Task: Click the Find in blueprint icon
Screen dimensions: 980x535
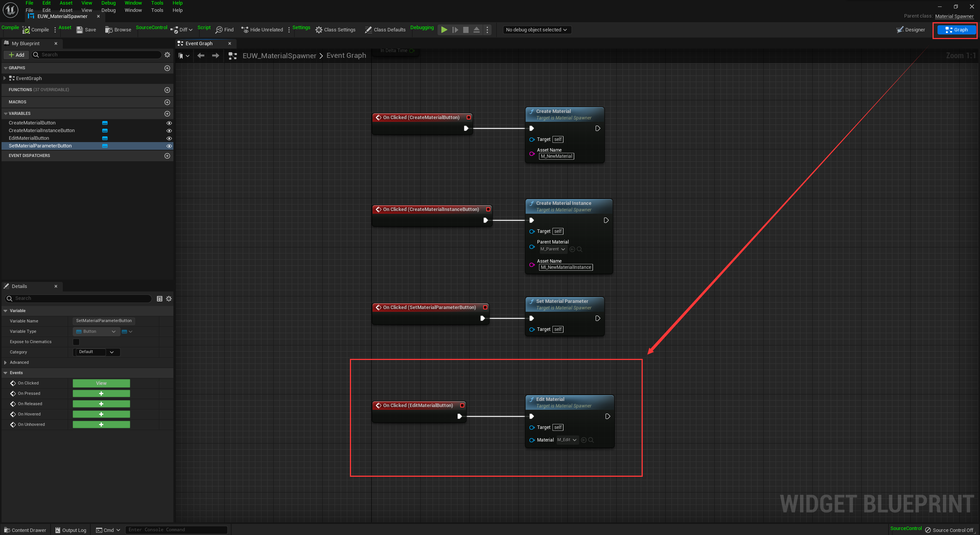Action: coord(219,30)
